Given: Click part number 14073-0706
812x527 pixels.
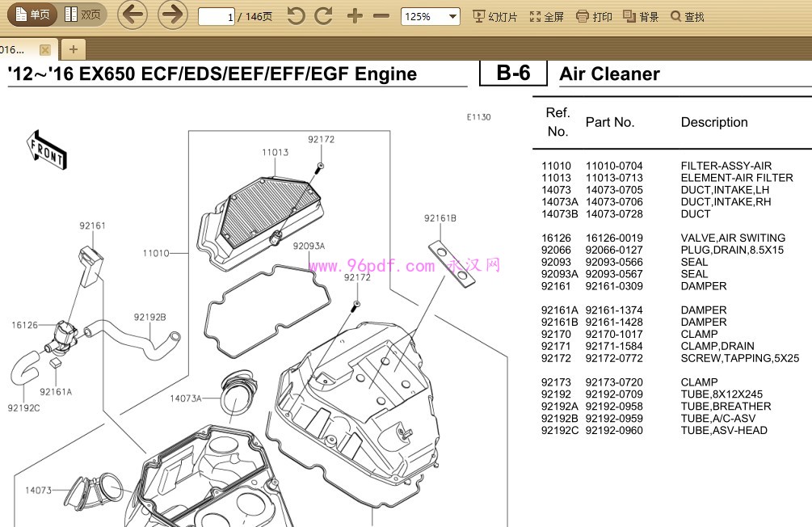Looking at the screenshot, I should pyautogui.click(x=614, y=201).
